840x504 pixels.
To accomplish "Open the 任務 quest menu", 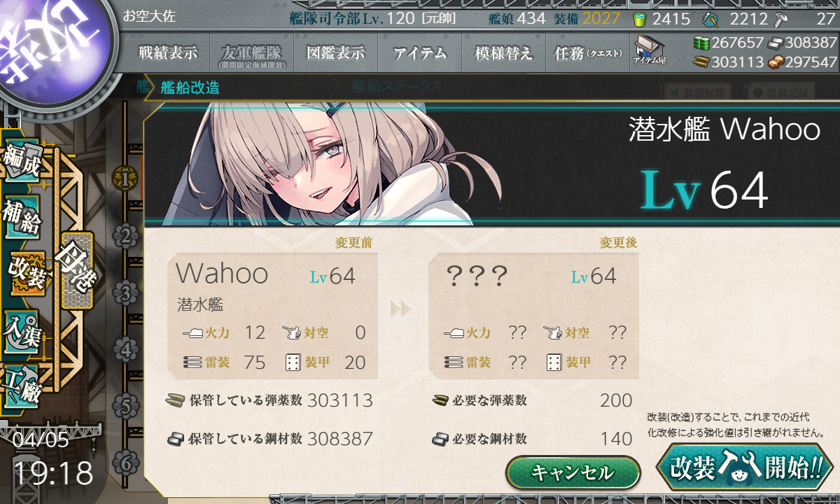I will click(x=588, y=52).
